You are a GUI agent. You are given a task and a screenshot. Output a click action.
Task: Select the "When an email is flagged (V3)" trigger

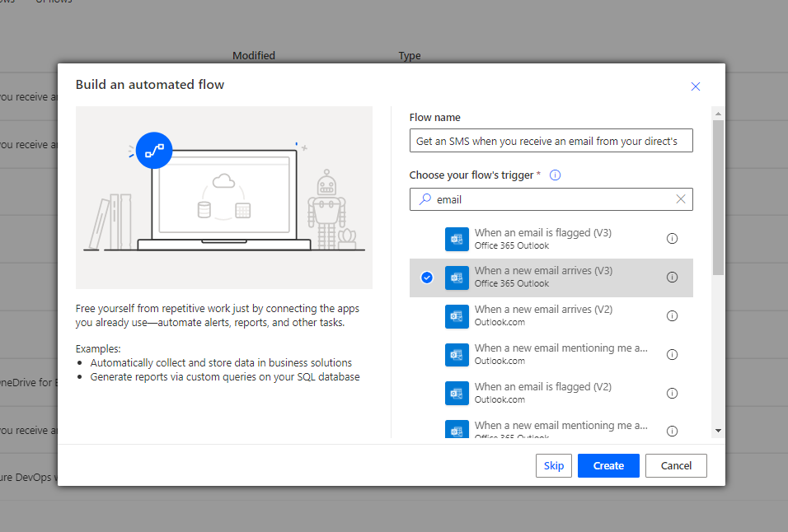(x=543, y=239)
